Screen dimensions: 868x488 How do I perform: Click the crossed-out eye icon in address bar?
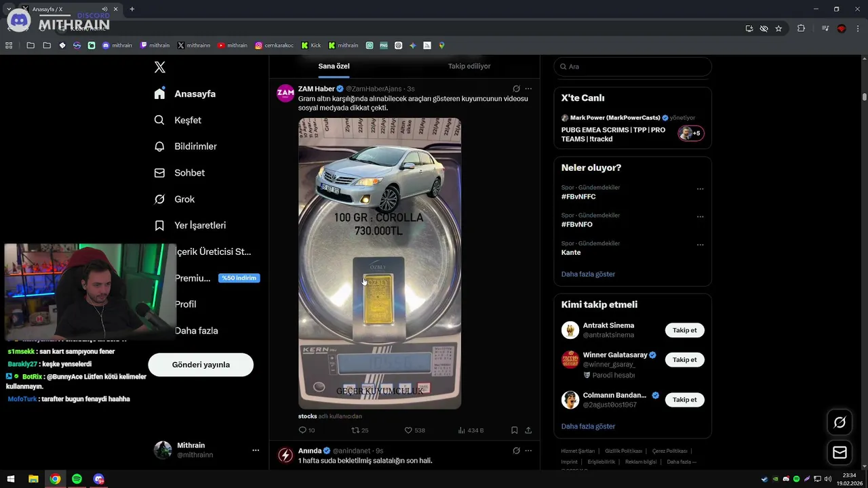pos(764,28)
